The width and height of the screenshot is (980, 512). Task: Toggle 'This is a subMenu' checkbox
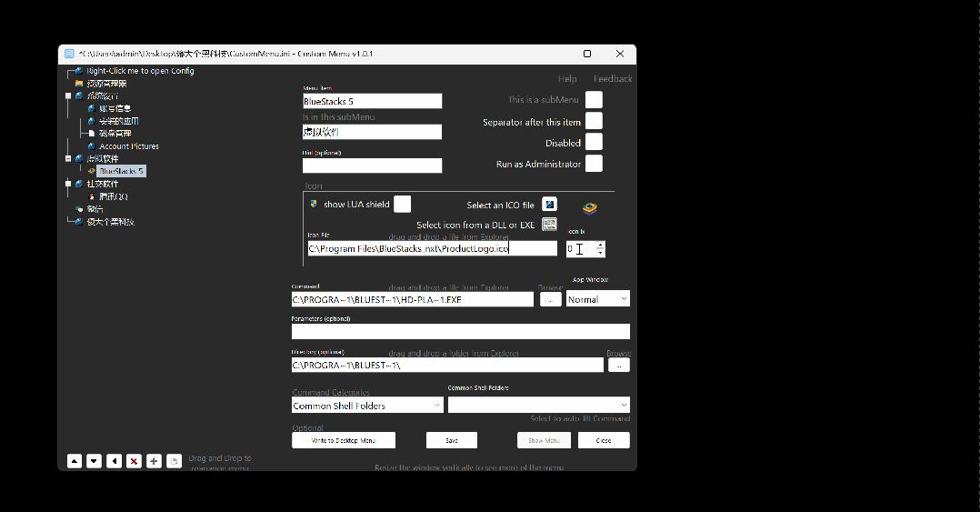pos(594,99)
